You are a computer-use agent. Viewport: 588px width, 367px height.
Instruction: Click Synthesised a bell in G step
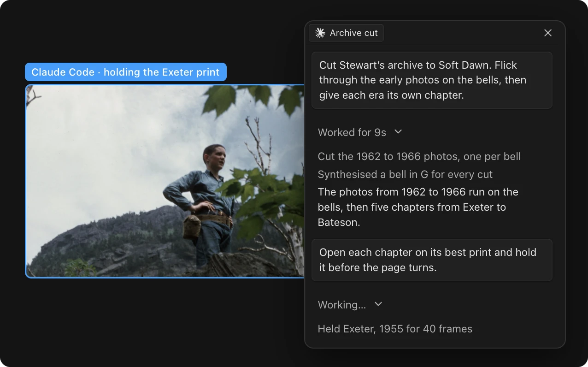pyautogui.click(x=405, y=174)
